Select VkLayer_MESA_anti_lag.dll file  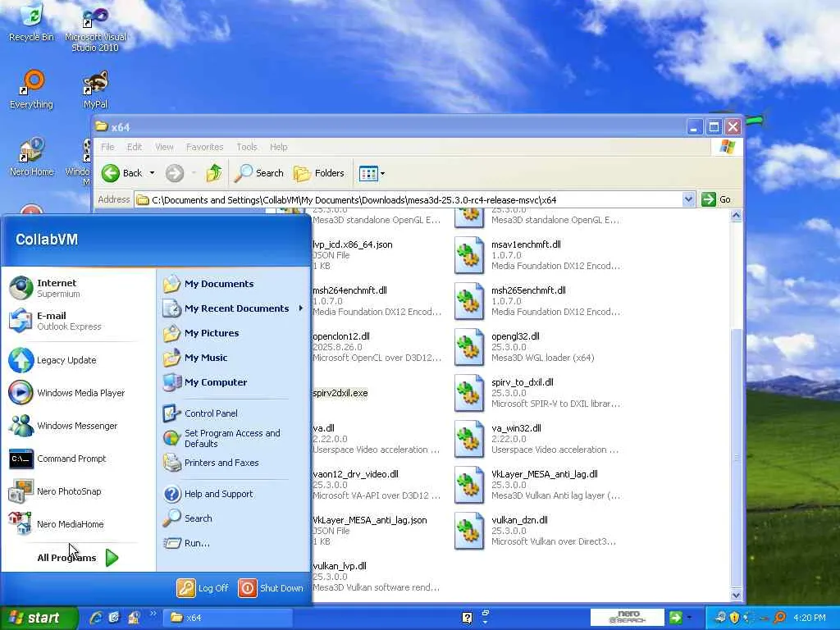pos(536,485)
